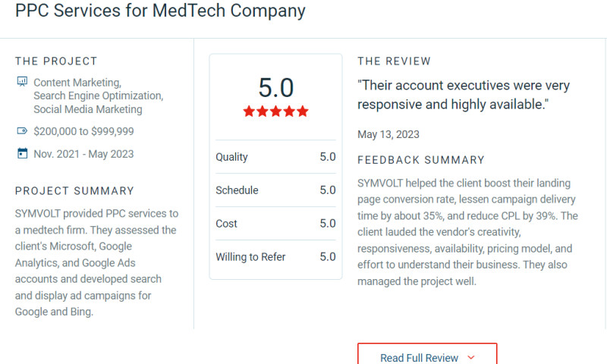Click the Quality rating row
607x364 pixels.
(x=275, y=157)
